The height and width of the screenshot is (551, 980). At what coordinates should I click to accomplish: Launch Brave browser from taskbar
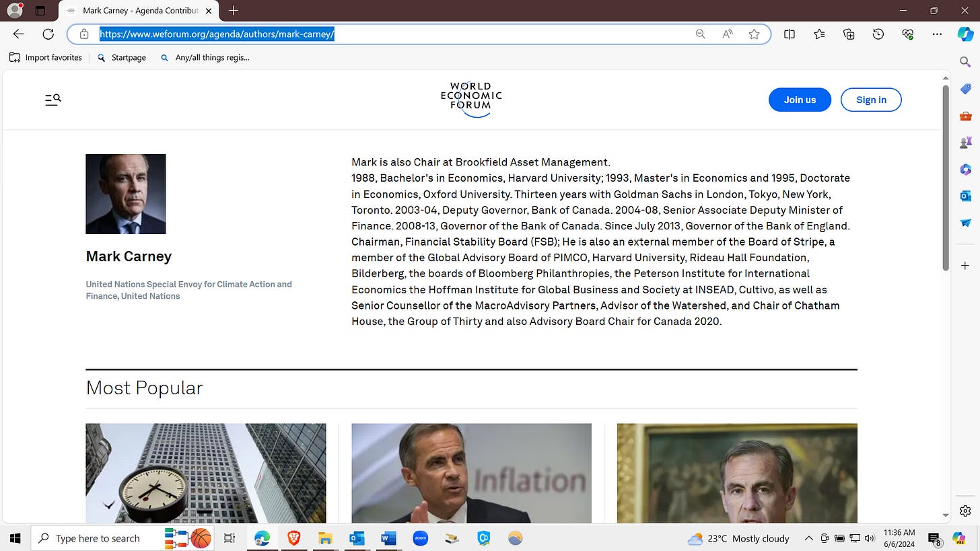click(293, 538)
